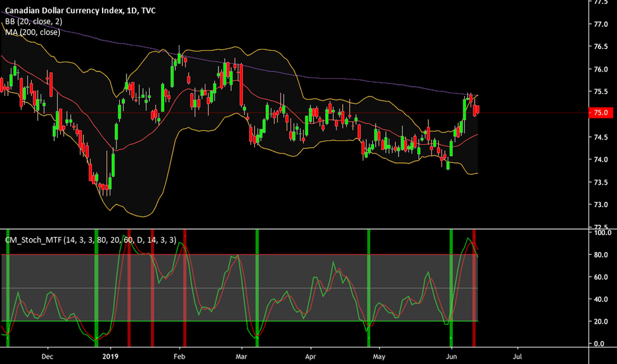Click the last red stochastic signal bar in June
617x364 pixels.
(x=474, y=288)
